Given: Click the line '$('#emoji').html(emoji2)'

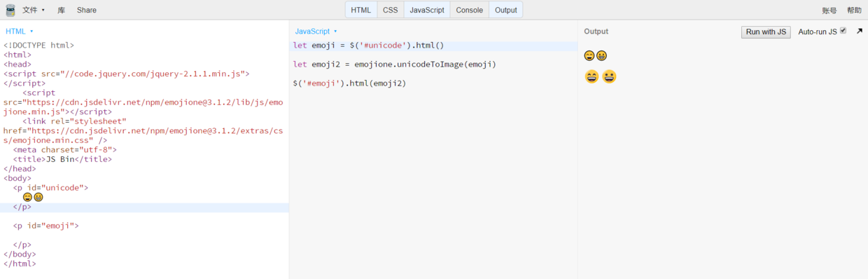Looking at the screenshot, I should (349, 83).
